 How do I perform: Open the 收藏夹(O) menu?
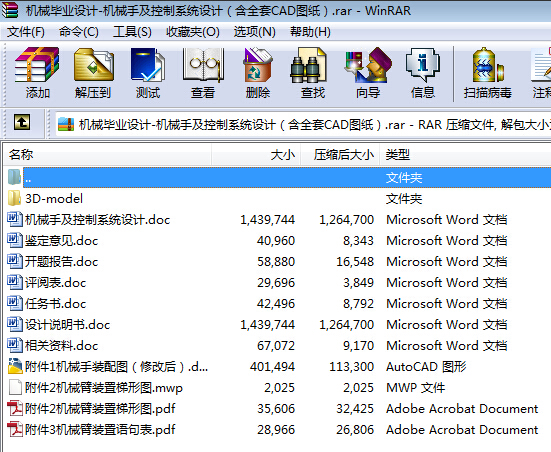click(193, 32)
